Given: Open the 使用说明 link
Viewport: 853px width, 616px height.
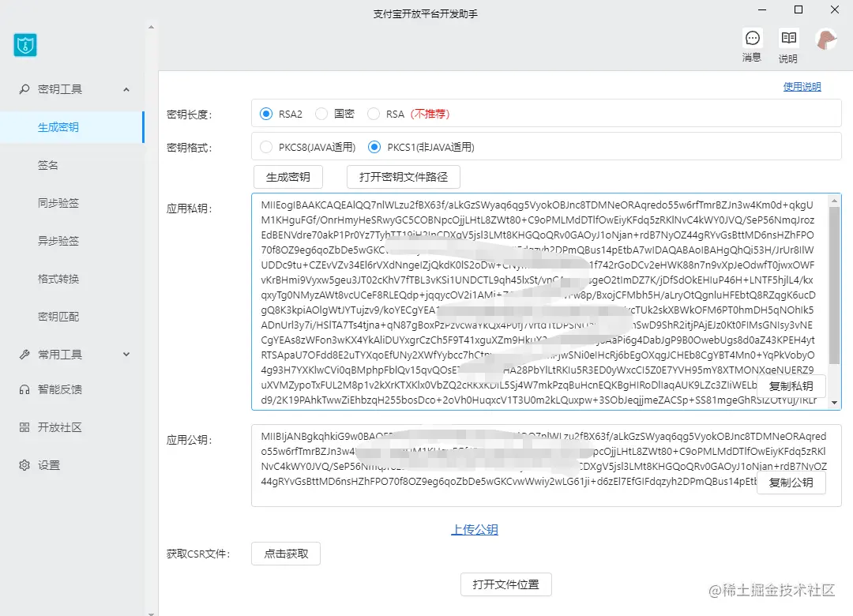Looking at the screenshot, I should coord(802,87).
